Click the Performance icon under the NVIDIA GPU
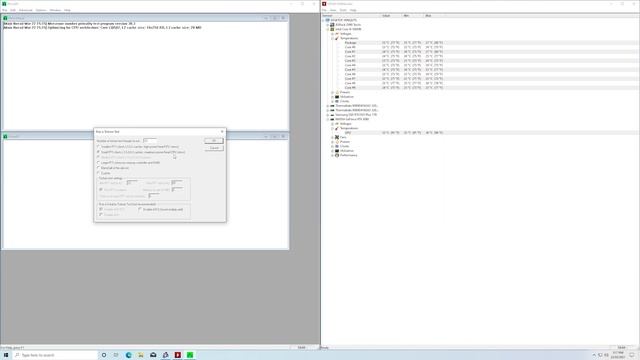Screen dimensions: 640x360 [x=337, y=155]
